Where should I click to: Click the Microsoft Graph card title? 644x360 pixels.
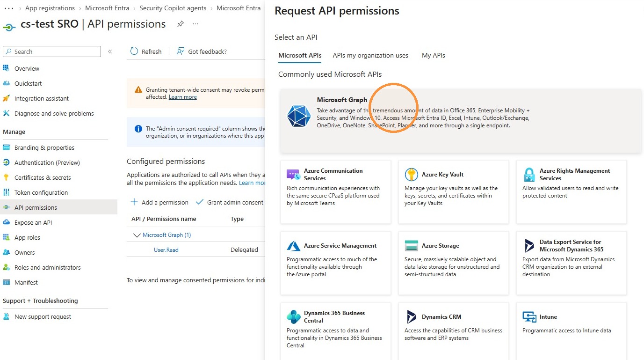[342, 100]
